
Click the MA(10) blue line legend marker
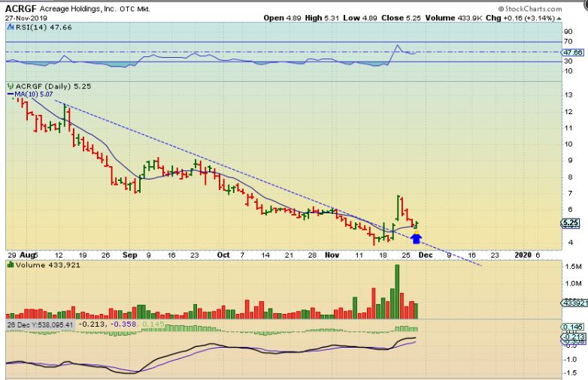click(11, 95)
